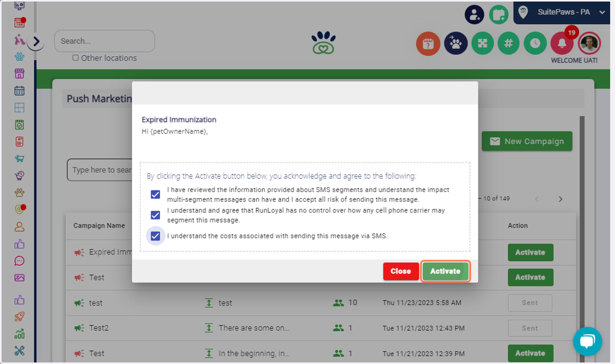The image size is (615, 364).
Task: Click Sent button for test campaign
Action: (x=530, y=303)
